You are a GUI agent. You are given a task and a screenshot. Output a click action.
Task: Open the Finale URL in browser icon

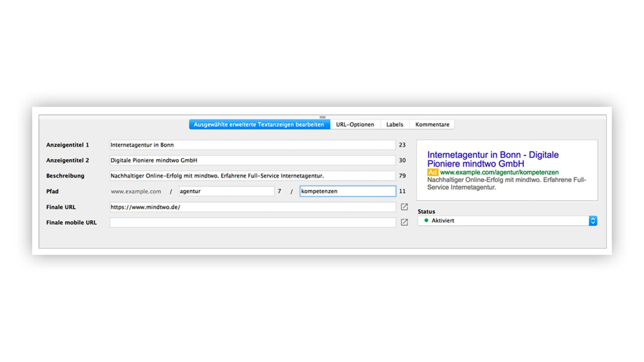404,207
